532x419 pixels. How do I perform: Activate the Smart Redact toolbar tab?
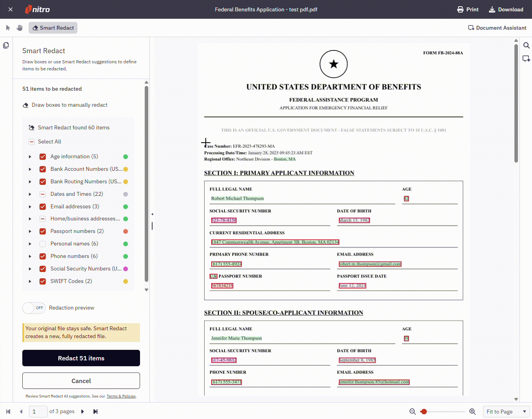(x=53, y=28)
